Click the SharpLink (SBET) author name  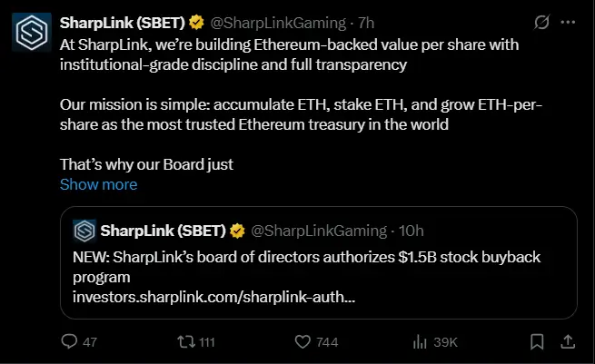(x=122, y=22)
